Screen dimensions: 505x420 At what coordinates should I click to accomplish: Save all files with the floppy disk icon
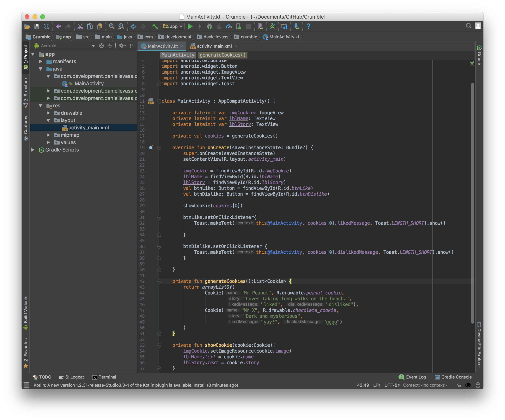click(37, 27)
